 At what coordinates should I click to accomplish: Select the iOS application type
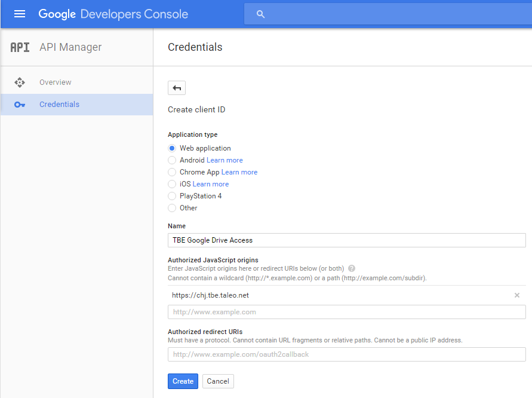[172, 184]
